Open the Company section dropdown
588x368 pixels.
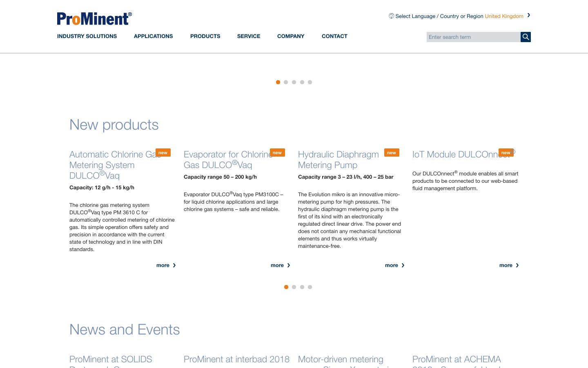click(x=291, y=36)
